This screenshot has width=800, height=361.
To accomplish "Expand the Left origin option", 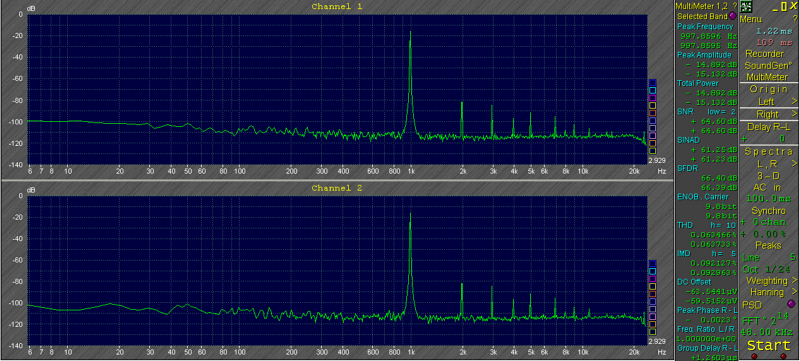I will point(794,101).
